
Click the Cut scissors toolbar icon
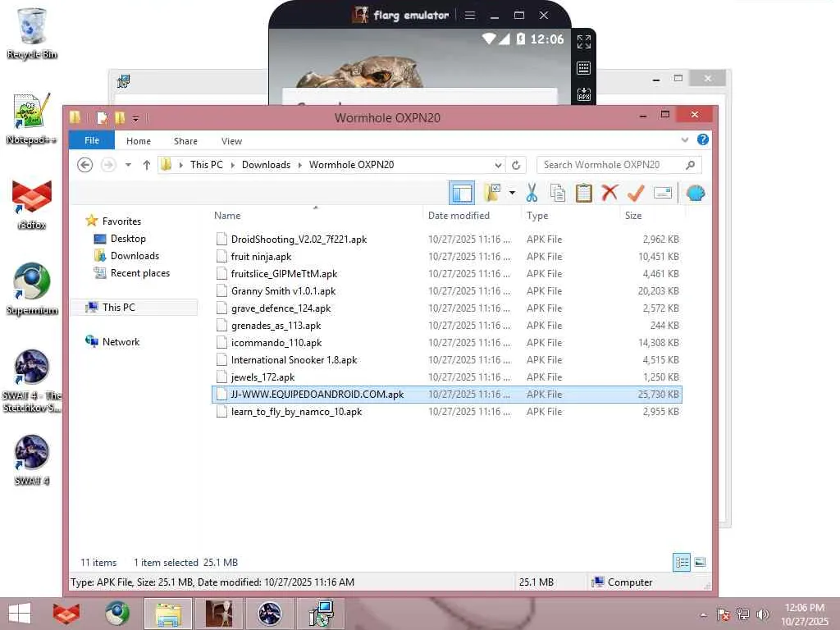pyautogui.click(x=531, y=193)
